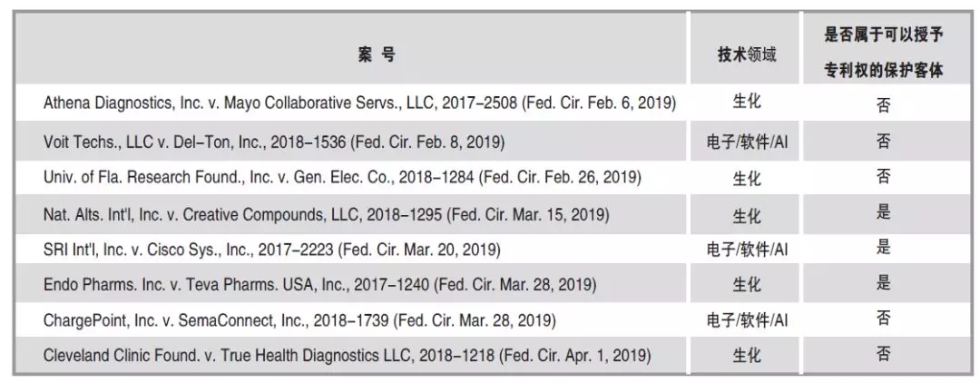Click 电子/软件/AI in the ChargePoint row
This screenshot has height=383, width=980.
[747, 320]
